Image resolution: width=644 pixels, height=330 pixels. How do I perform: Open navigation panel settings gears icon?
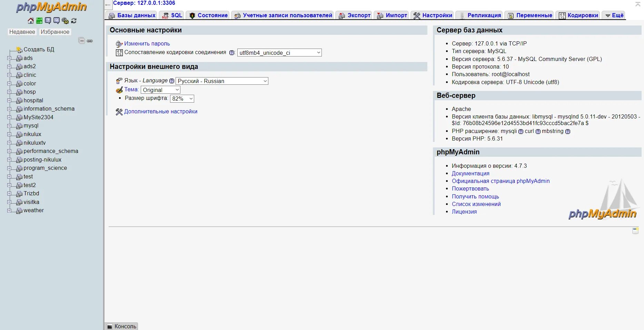pyautogui.click(x=65, y=21)
